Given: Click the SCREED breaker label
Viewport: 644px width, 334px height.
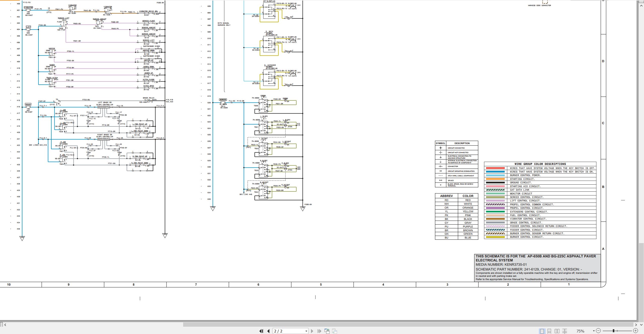Looking at the screenshot, I should (223, 100).
